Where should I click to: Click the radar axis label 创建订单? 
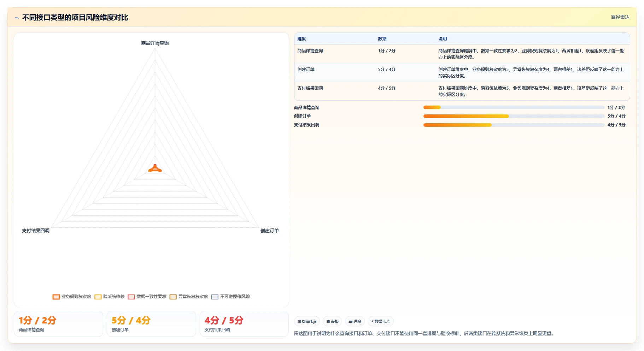270,231
